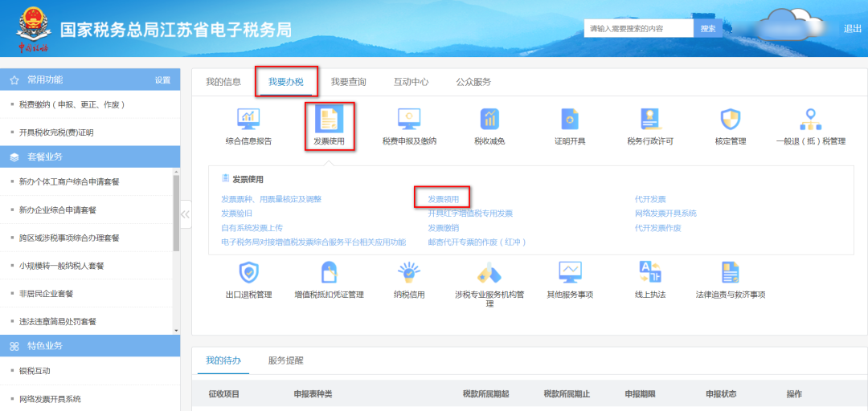Open 出口退税管理 icon
Viewport: 868px width, 411px height.
248,273
